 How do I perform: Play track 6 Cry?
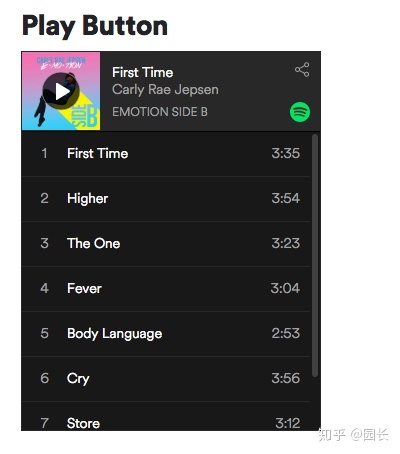(166, 379)
